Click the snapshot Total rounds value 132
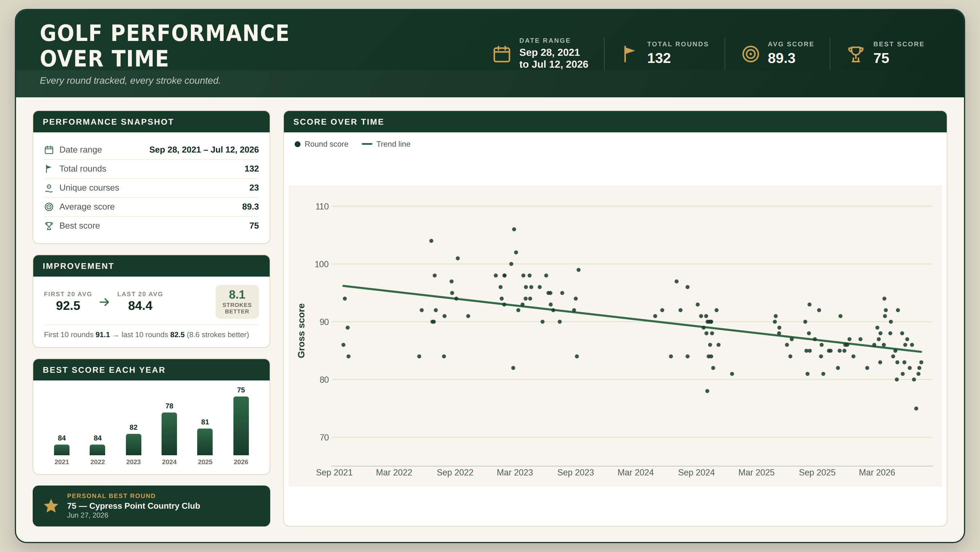This screenshot has width=980, height=552. point(252,169)
